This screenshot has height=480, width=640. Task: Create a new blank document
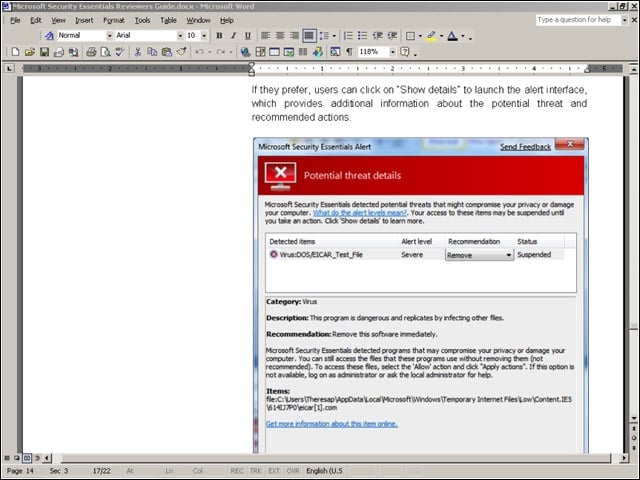click(15, 52)
